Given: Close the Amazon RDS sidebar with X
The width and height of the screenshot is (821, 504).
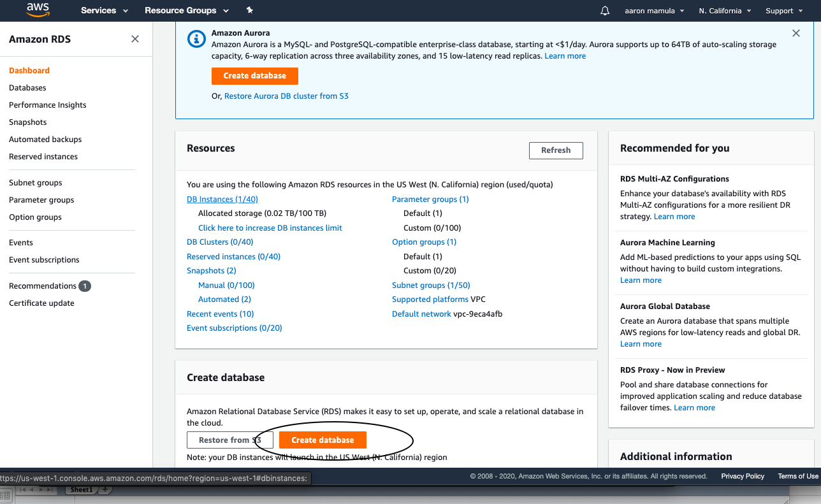Looking at the screenshot, I should [135, 39].
